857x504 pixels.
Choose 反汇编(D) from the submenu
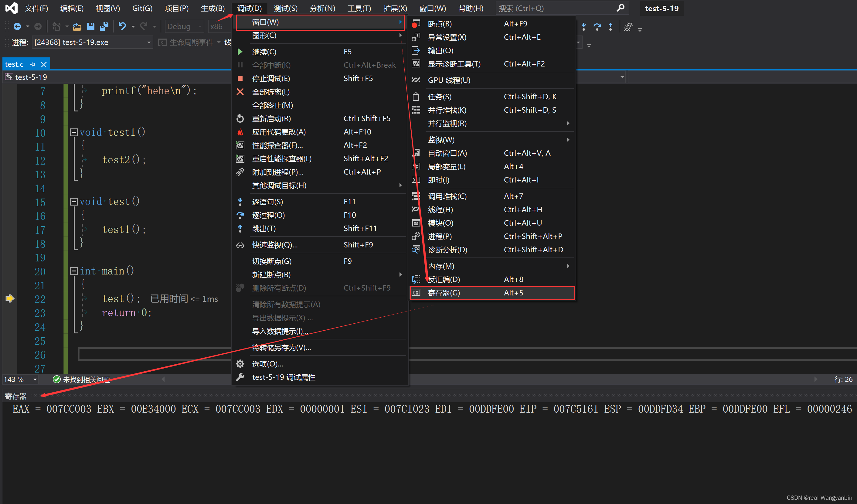[492, 280]
